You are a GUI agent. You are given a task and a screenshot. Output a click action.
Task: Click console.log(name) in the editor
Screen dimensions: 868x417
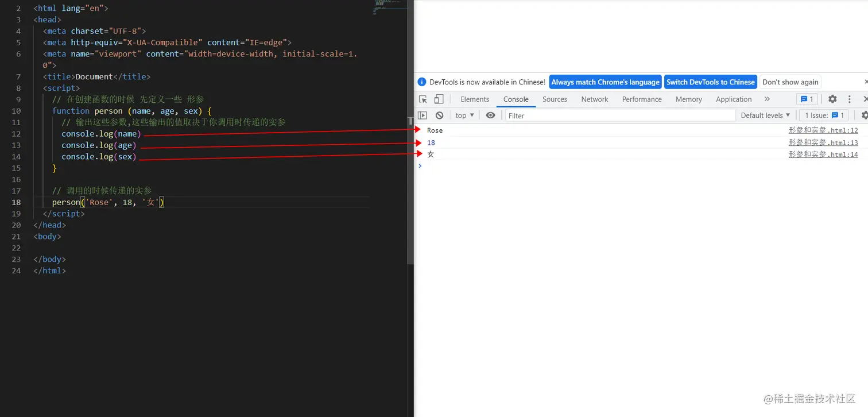point(101,134)
